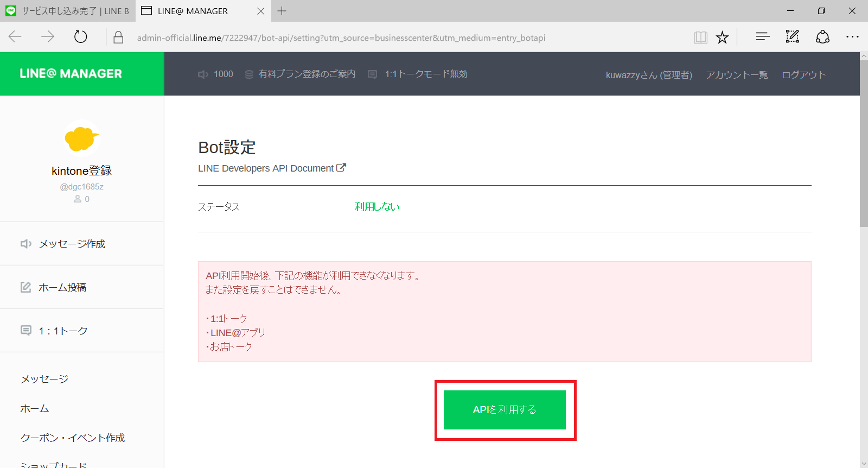
Task: Select クーポン・イベント作成 in sidebar
Action: coord(73,438)
